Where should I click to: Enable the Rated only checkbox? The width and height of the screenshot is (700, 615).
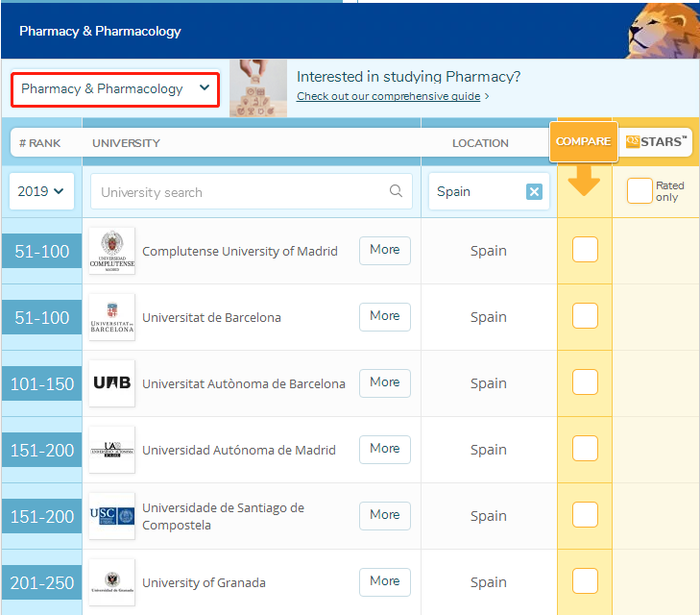pos(640,190)
